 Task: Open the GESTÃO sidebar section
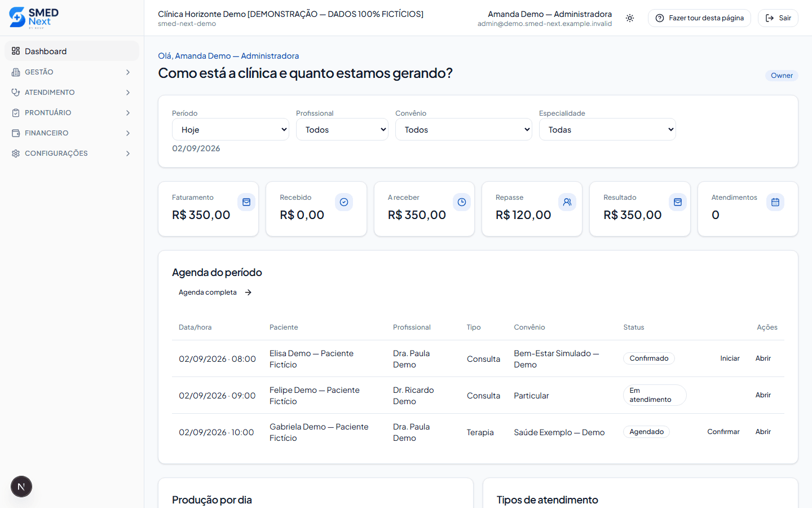point(72,72)
